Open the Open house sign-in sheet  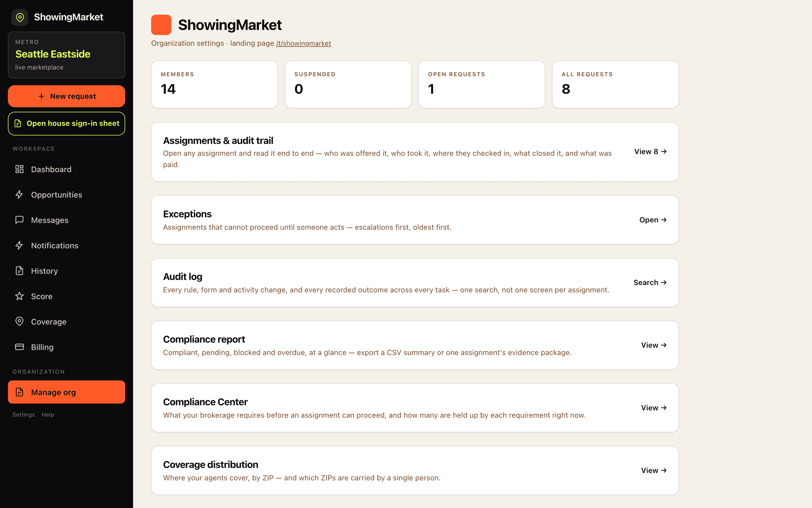tap(67, 124)
